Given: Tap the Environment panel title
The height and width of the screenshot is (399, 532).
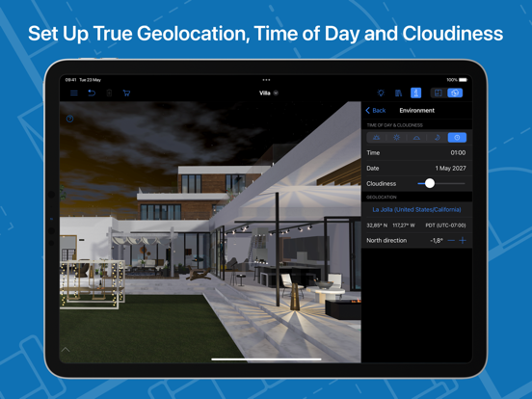Looking at the screenshot, I should (x=416, y=110).
